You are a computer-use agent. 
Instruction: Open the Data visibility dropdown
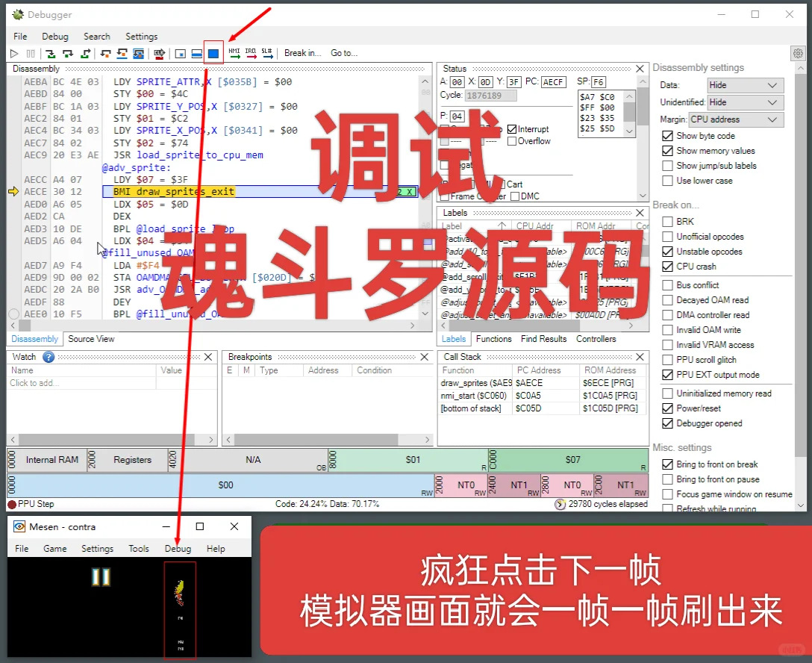pos(744,84)
